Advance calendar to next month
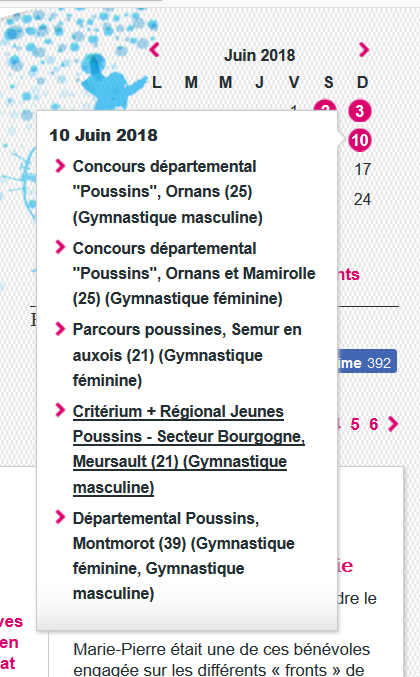The image size is (420, 677). (x=364, y=50)
